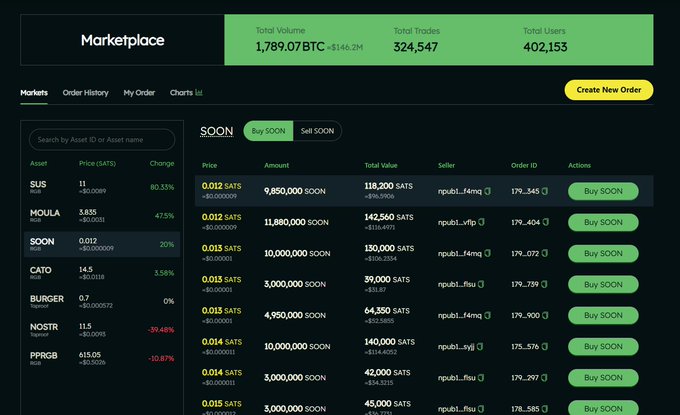The width and height of the screenshot is (680, 415).
Task: Switch to Sell SOON mode
Action: tap(317, 131)
